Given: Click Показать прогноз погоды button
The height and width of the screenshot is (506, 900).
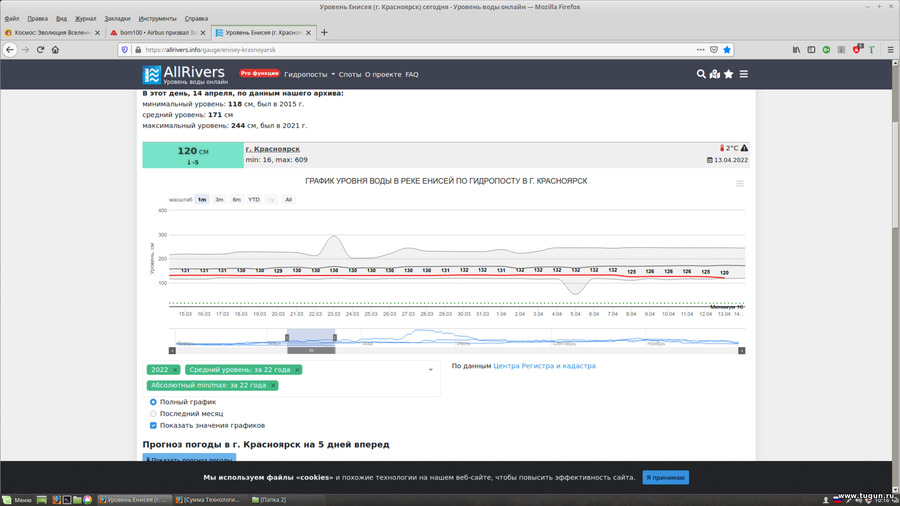Looking at the screenshot, I should (x=189, y=458).
